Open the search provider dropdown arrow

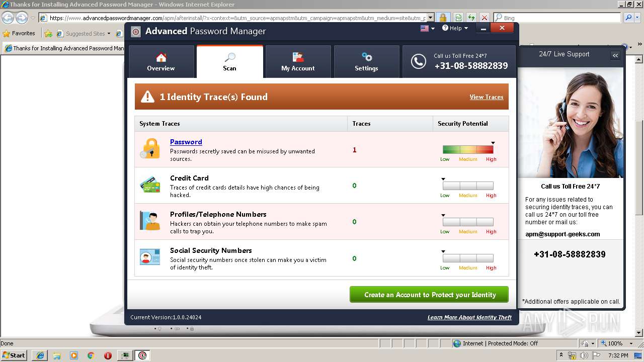click(637, 18)
